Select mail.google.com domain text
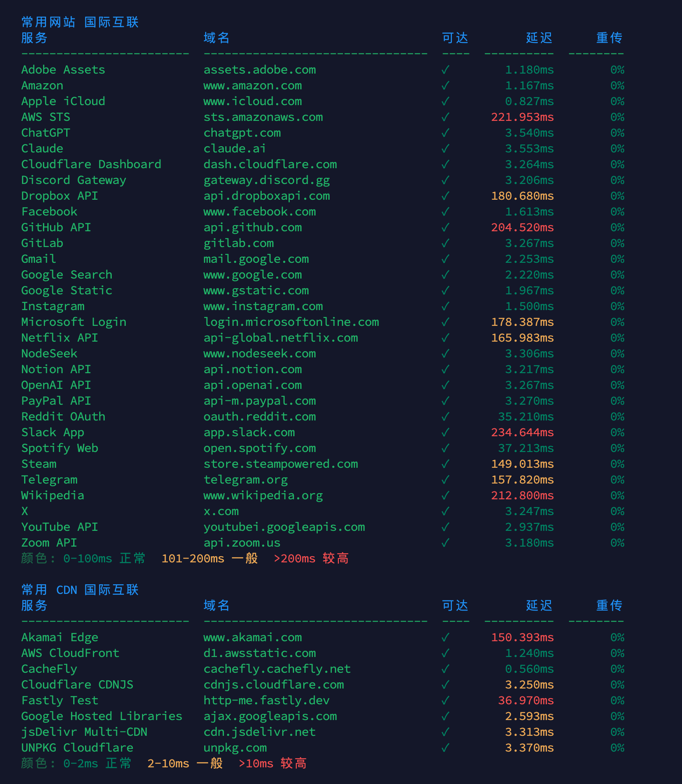682x784 pixels. [x=256, y=259]
